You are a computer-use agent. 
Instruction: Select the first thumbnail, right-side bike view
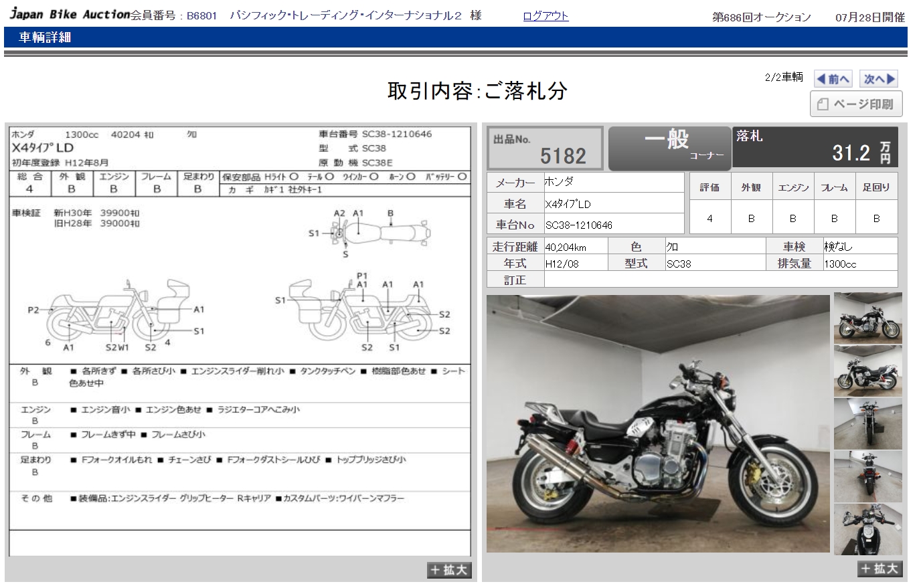click(x=867, y=318)
